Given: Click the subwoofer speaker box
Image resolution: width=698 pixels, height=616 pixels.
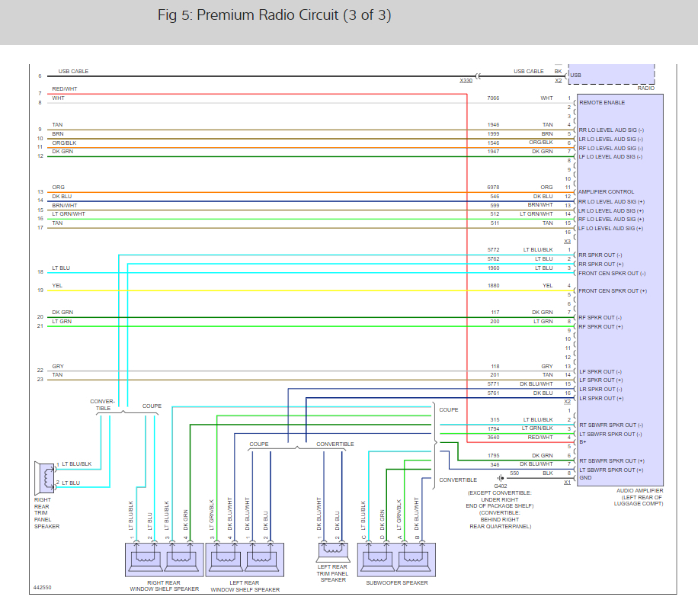Looking at the screenshot, I should 395,559.
